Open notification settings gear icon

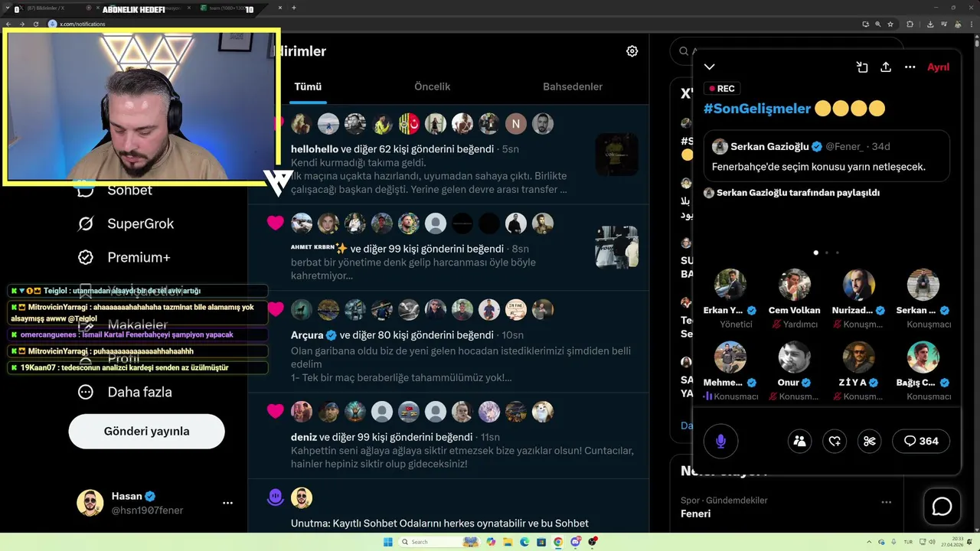[x=632, y=51]
